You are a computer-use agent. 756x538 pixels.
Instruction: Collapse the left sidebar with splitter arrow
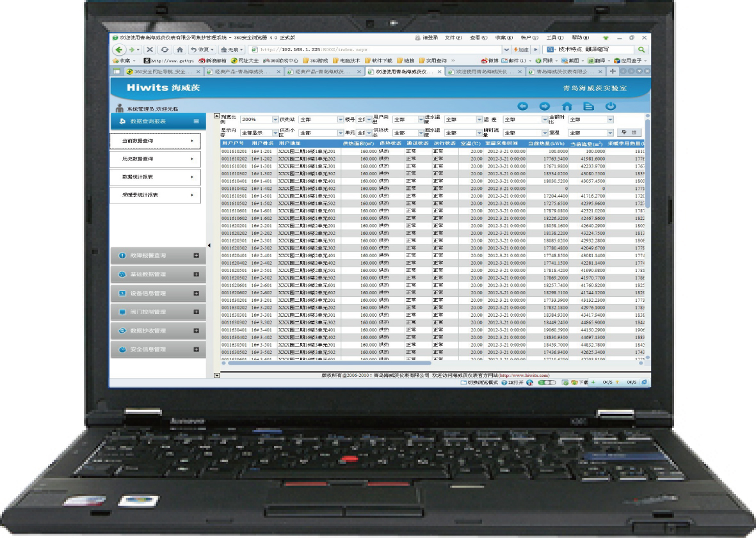click(209, 246)
